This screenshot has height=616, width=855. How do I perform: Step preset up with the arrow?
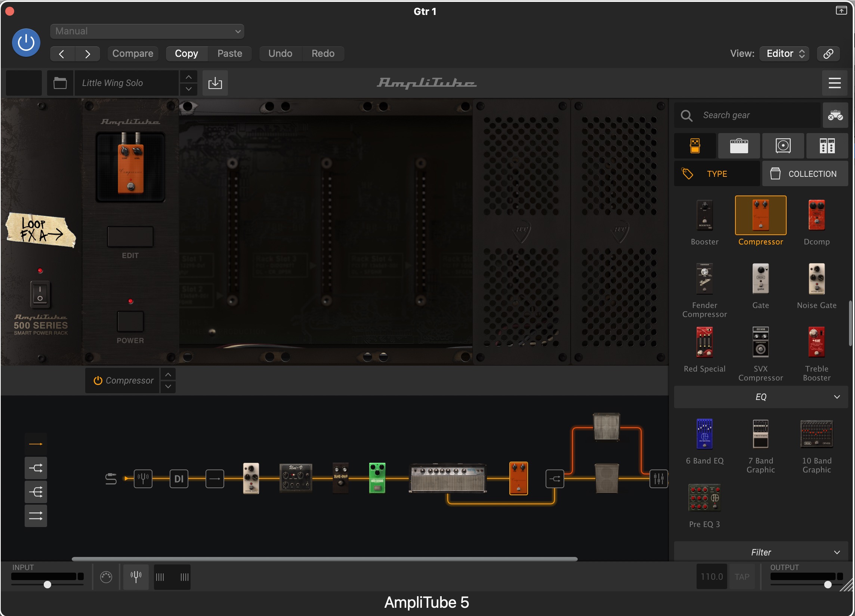[x=188, y=77]
